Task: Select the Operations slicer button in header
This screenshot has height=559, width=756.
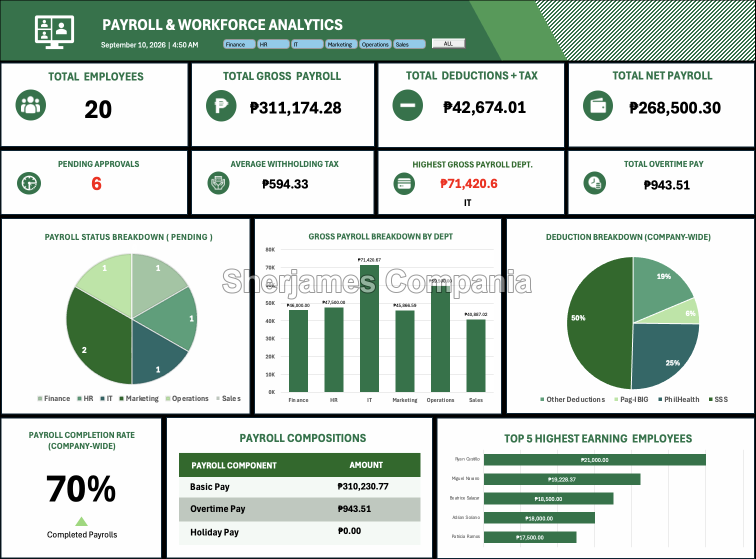Action: [375, 44]
